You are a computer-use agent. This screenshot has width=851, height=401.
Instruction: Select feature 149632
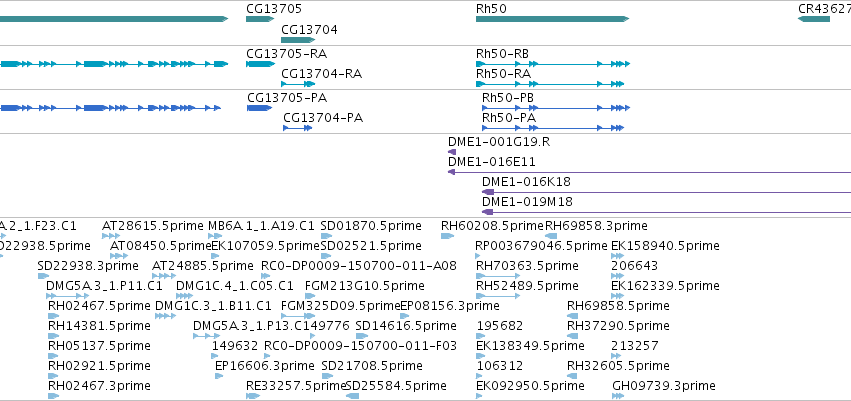click(214, 357)
